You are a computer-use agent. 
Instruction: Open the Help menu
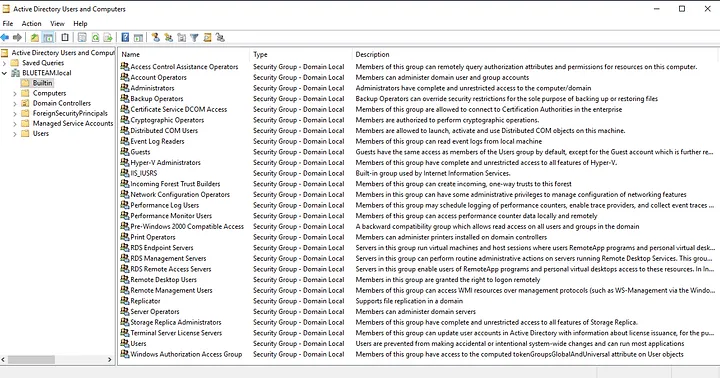[x=80, y=23]
